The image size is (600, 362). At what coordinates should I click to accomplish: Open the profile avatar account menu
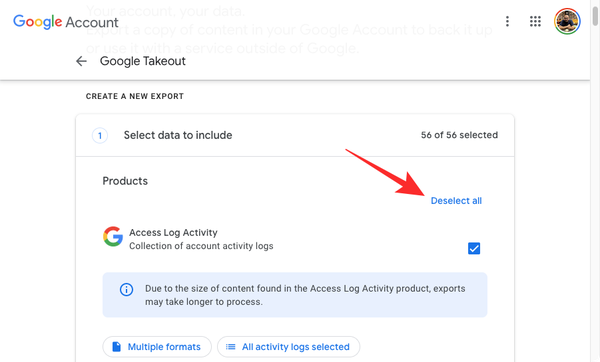click(567, 21)
